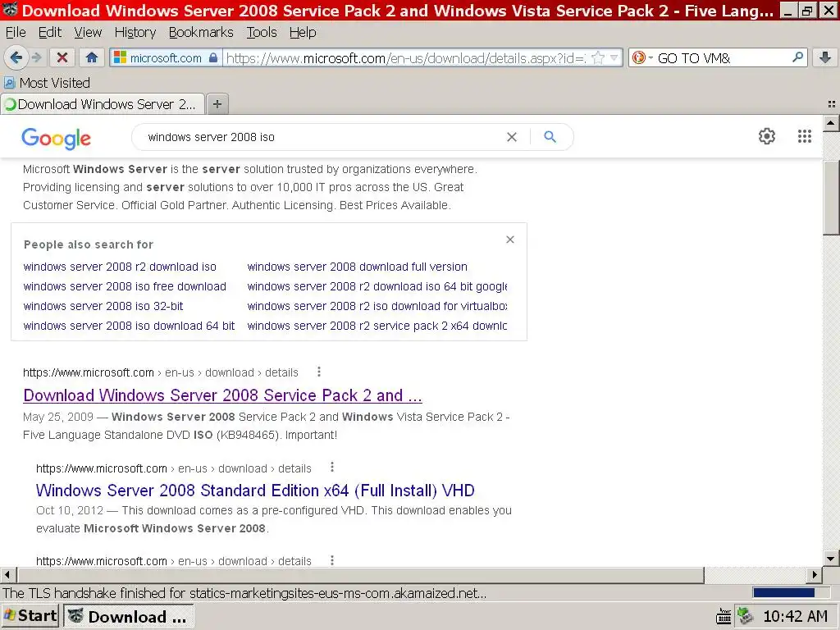Open the View menu
This screenshot has height=630, width=840.
point(88,33)
